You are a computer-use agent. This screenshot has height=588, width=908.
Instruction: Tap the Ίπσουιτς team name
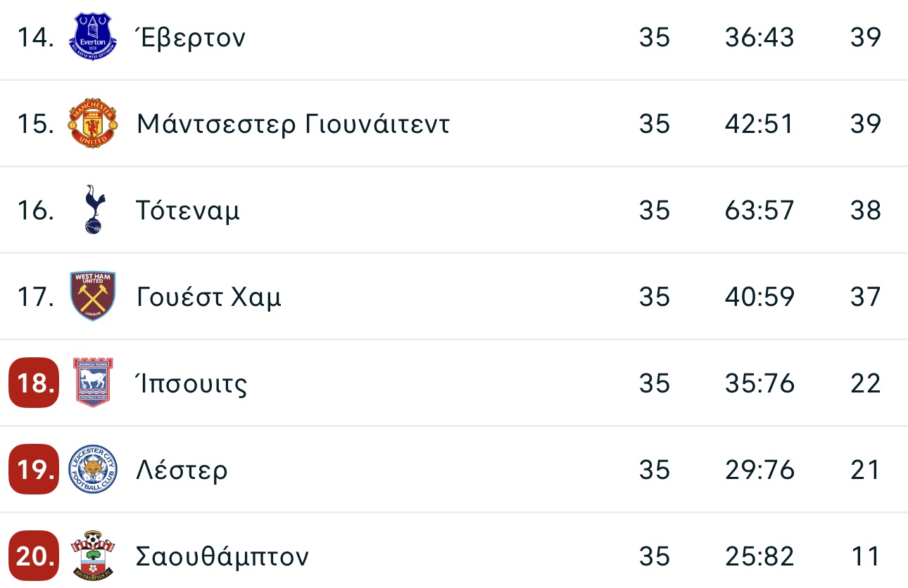point(191,383)
